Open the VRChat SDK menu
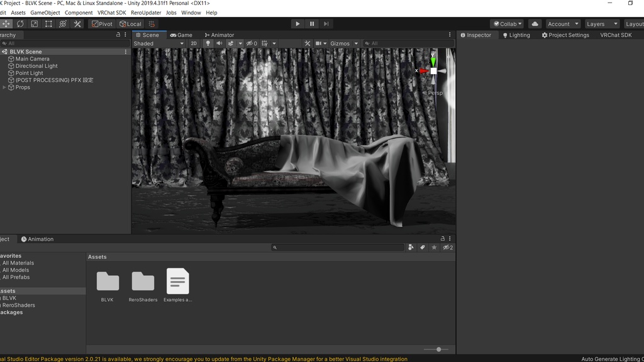644x362 pixels. [111, 13]
